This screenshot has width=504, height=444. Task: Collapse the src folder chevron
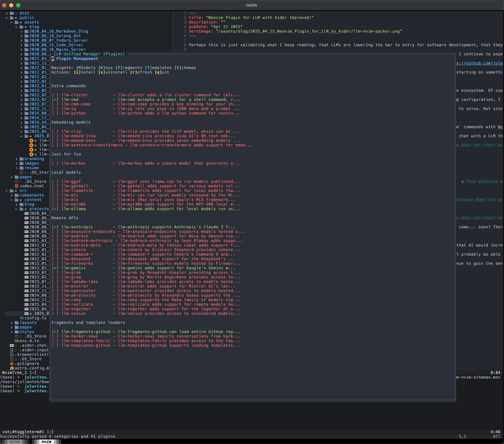(7, 190)
